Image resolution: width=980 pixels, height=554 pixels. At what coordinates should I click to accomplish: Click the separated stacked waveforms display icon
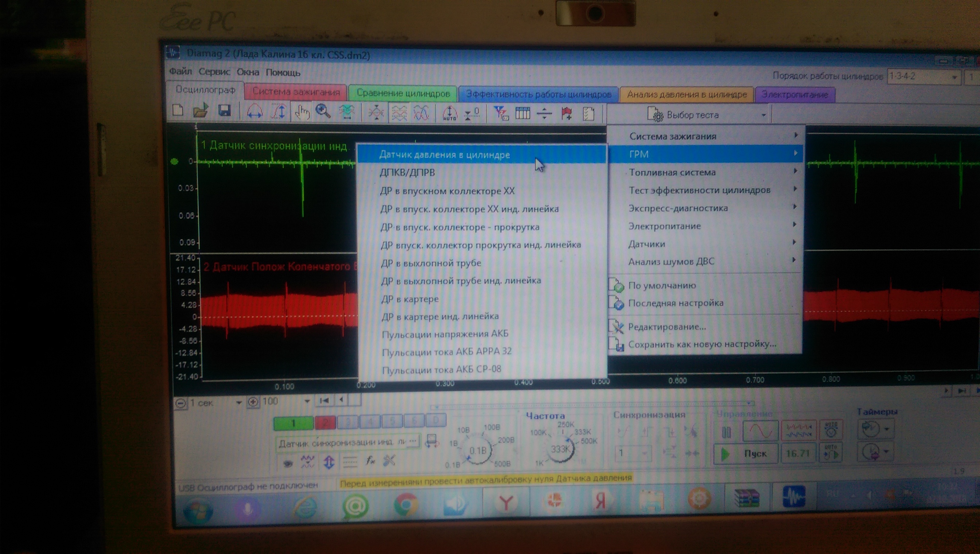coord(399,113)
